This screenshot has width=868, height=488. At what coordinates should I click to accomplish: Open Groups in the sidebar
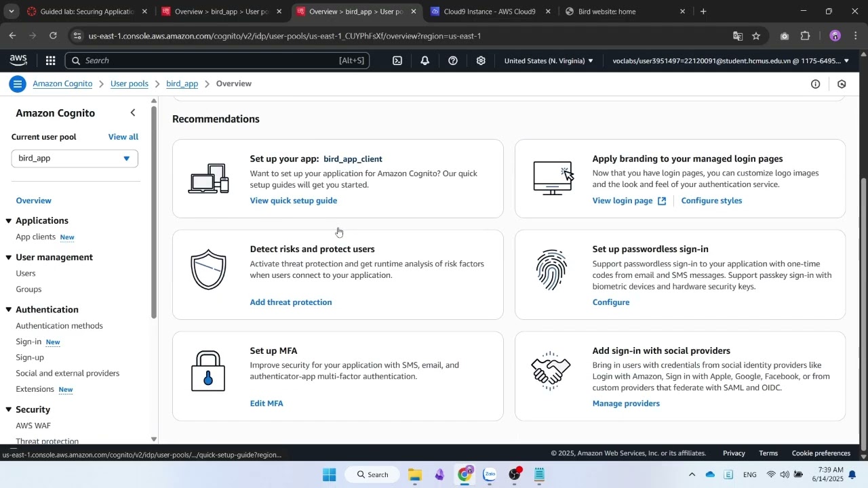point(28,289)
